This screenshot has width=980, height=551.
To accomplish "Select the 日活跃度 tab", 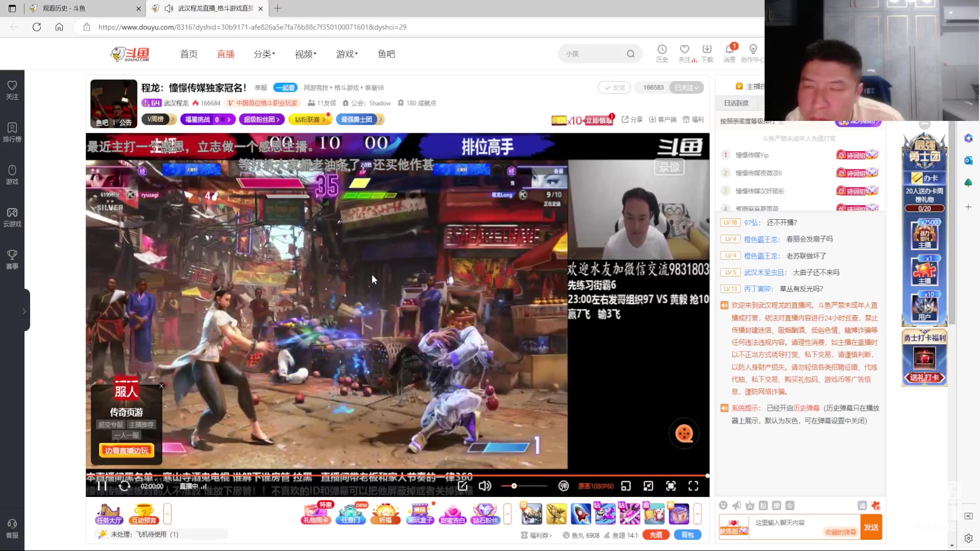I will pyautogui.click(x=736, y=103).
